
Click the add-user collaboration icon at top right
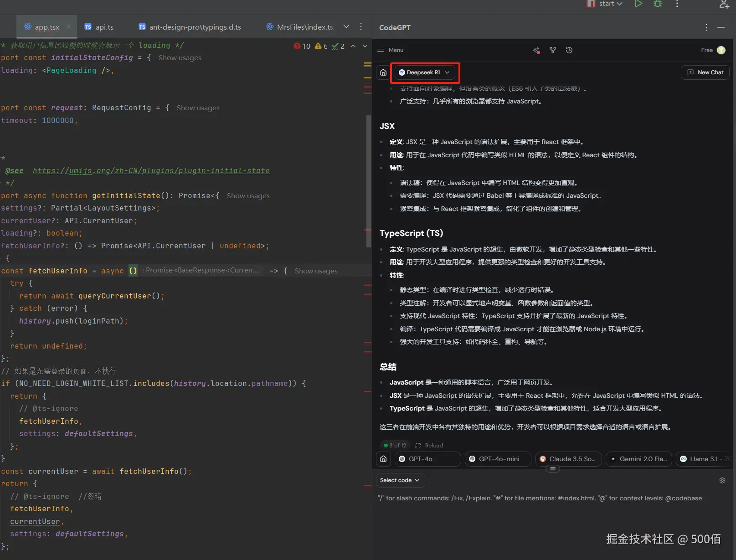(x=724, y=4)
